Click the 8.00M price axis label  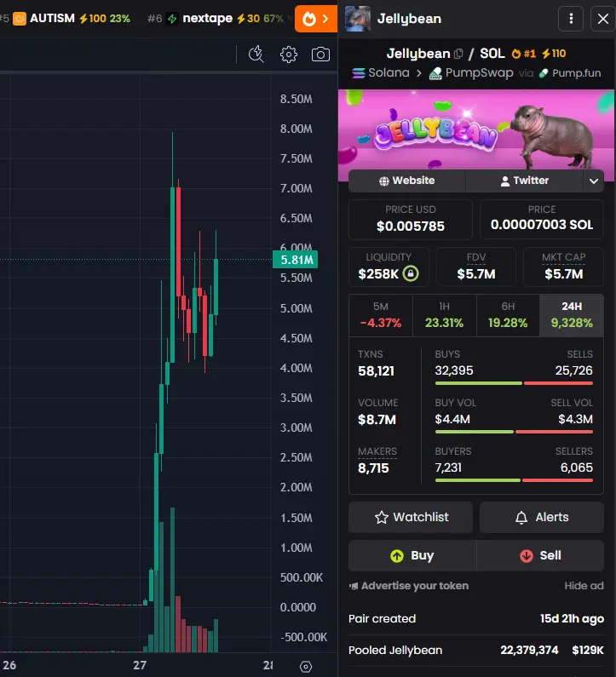click(296, 129)
